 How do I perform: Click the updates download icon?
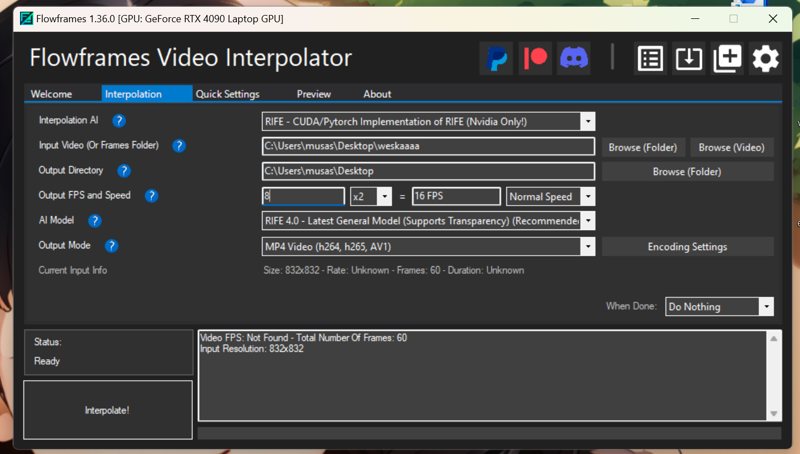pos(689,58)
